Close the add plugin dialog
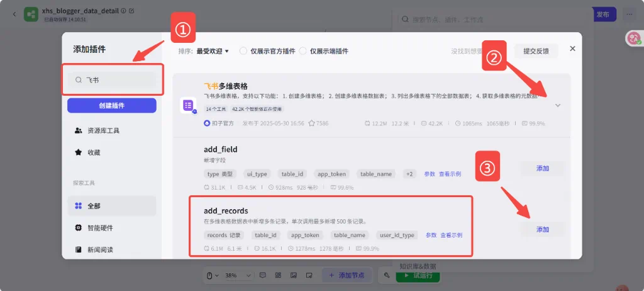 572,48
